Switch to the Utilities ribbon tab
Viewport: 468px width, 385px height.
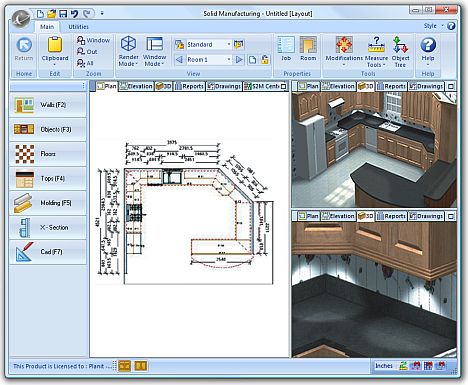[x=78, y=27]
